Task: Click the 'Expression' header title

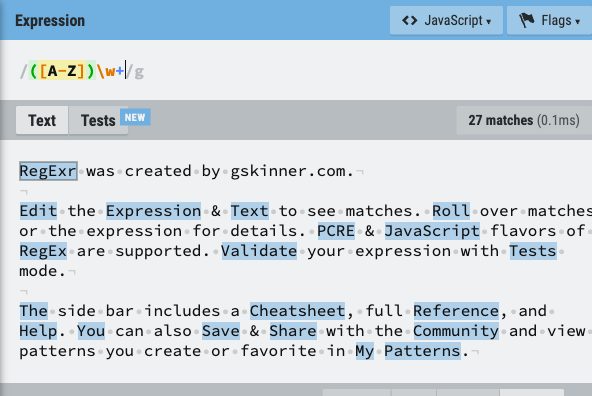Action: (50, 21)
